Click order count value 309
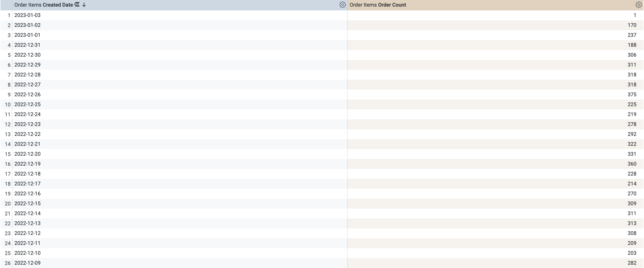 [x=632, y=204]
